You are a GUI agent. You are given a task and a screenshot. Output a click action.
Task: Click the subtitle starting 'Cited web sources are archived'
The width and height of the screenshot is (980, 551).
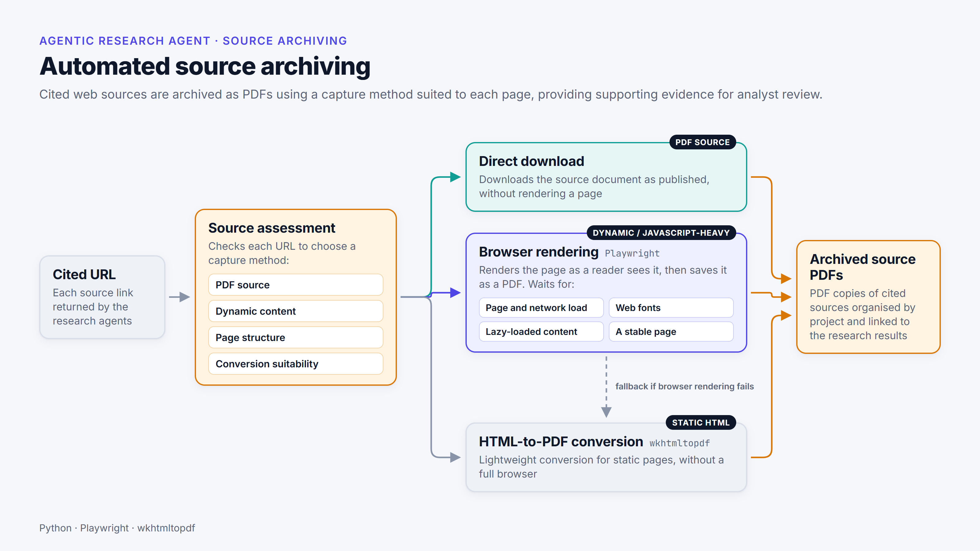click(431, 94)
